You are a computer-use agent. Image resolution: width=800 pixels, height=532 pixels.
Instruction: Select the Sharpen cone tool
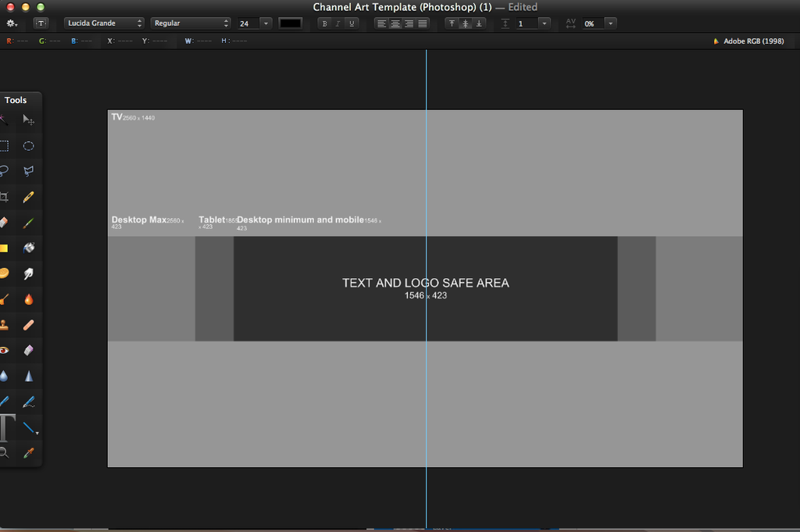28,376
